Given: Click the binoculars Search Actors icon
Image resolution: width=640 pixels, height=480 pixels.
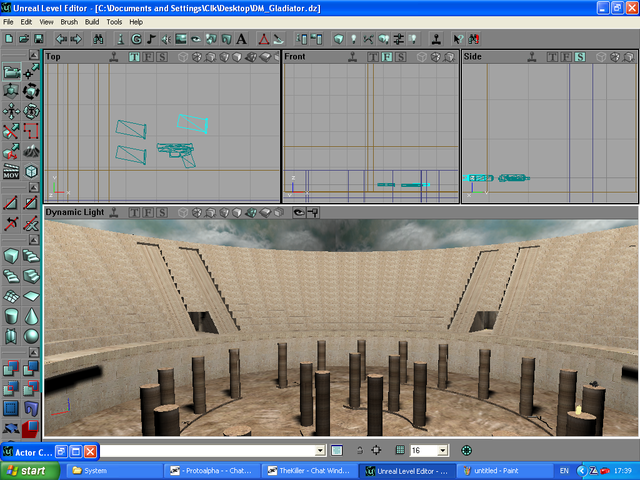Looking at the screenshot, I should pyautogui.click(x=98, y=39).
